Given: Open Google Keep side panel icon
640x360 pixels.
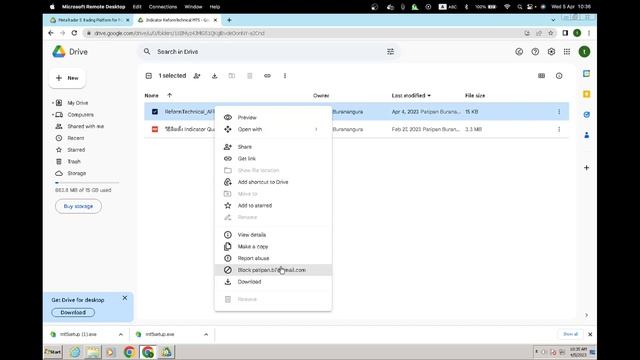Looking at the screenshot, I should click(587, 94).
